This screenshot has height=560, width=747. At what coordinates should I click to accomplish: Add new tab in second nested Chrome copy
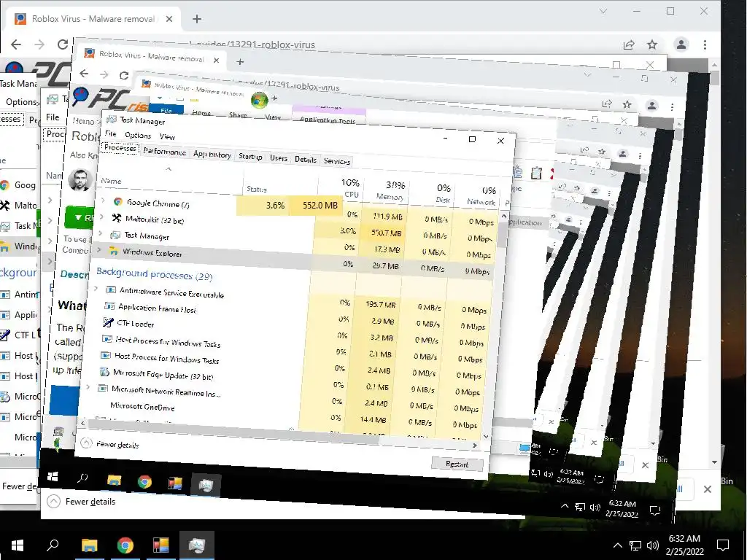click(240, 62)
